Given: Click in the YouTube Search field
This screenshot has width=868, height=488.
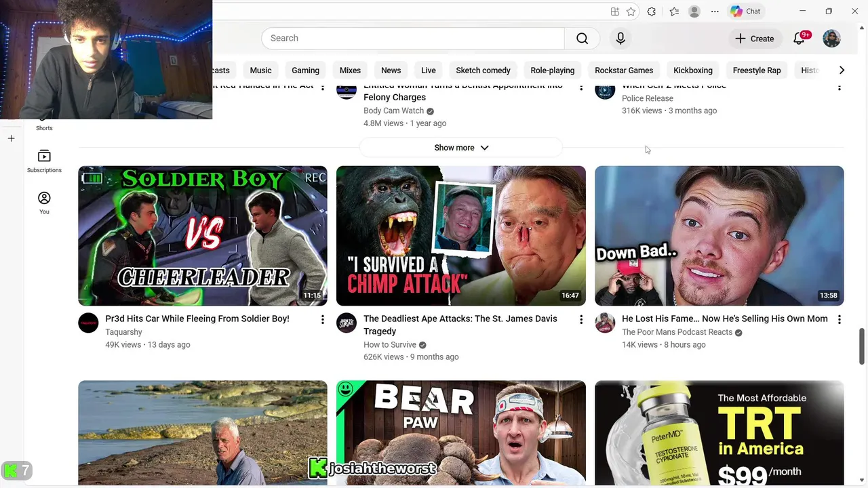Looking at the screenshot, I should click(x=412, y=38).
